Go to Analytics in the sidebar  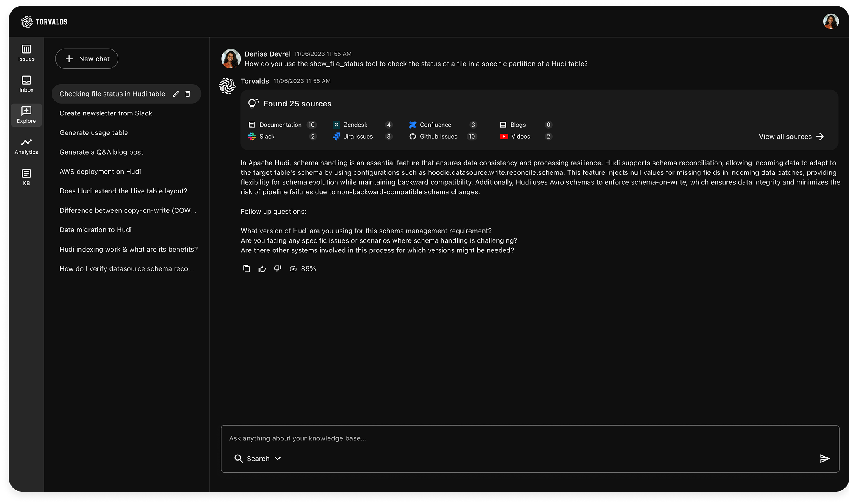[26, 146]
